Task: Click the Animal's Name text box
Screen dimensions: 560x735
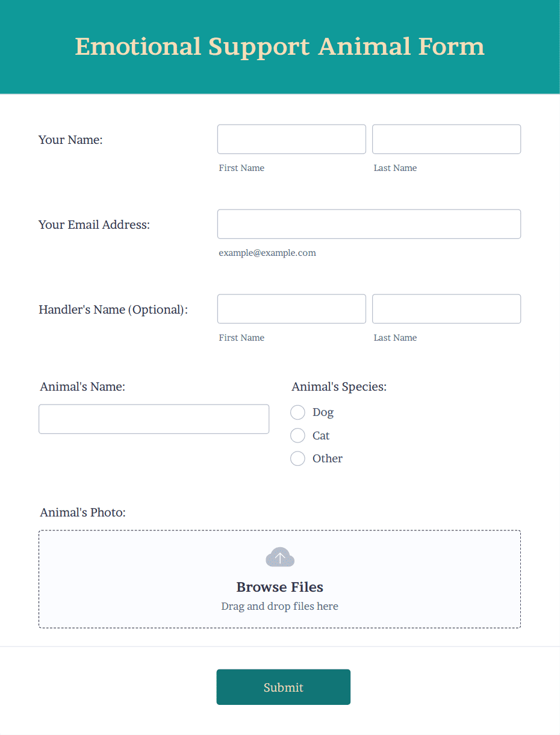Action: [x=154, y=419]
